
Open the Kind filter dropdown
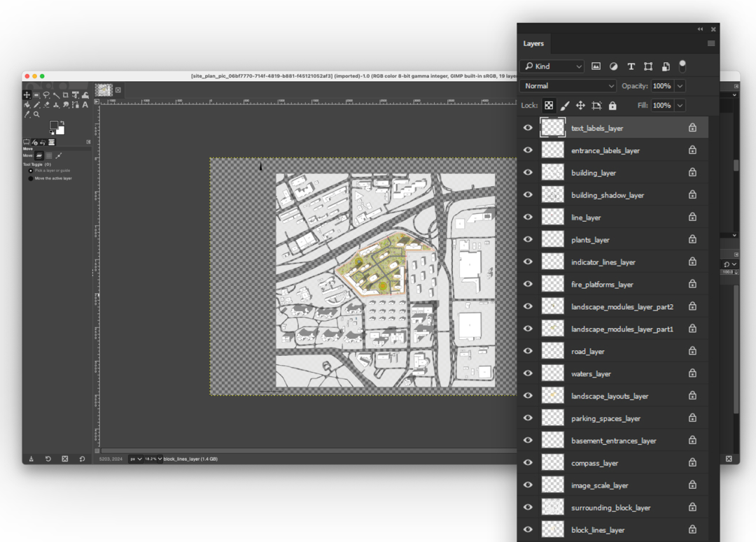[552, 66]
